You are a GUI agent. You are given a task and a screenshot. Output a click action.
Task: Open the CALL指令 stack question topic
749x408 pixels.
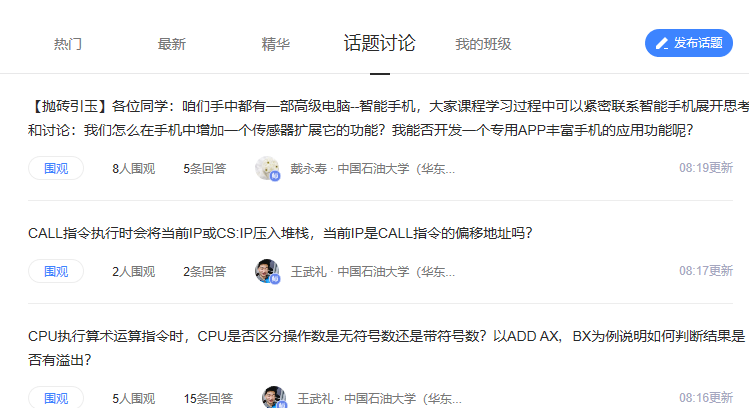coord(280,233)
